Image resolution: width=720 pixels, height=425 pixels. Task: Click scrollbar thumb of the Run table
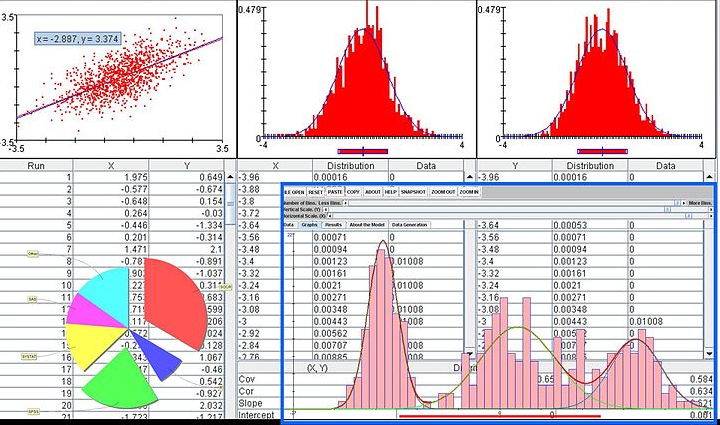(x=231, y=204)
